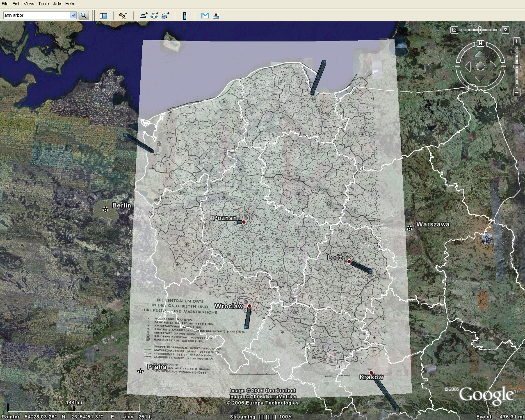Add a new placemark pin
The image size is (525, 420).
coord(123,16)
